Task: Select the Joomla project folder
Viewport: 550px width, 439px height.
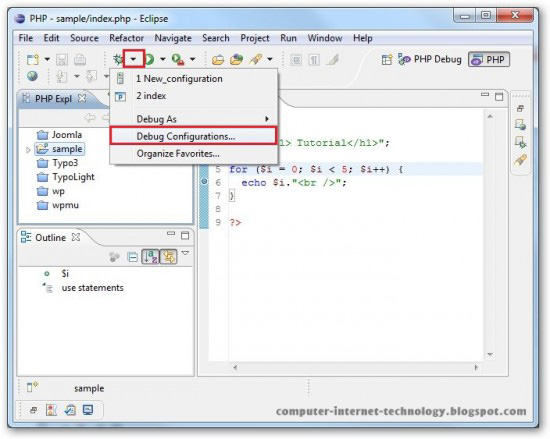Action: click(x=59, y=135)
